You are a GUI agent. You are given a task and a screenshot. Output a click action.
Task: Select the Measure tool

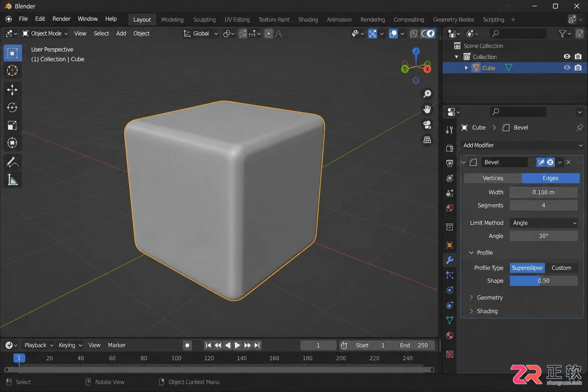[x=12, y=180]
